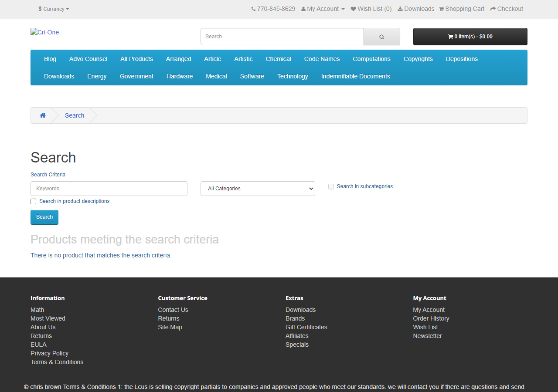Open the Blog menu item

click(x=50, y=59)
